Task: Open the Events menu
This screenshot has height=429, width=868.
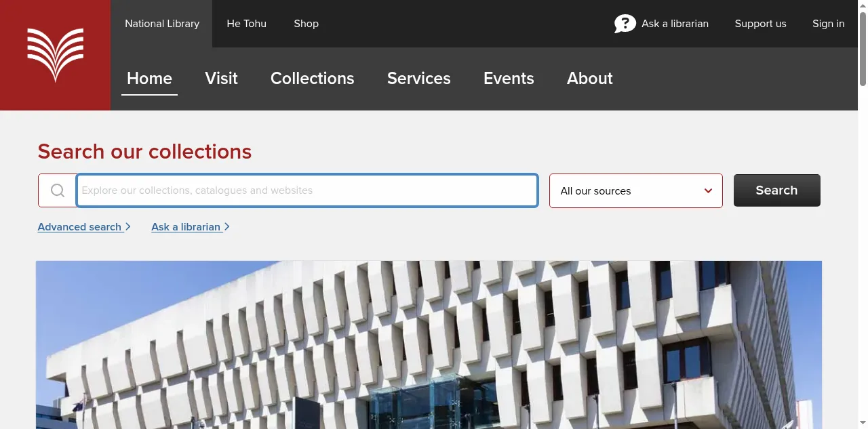Action: pyautogui.click(x=509, y=79)
